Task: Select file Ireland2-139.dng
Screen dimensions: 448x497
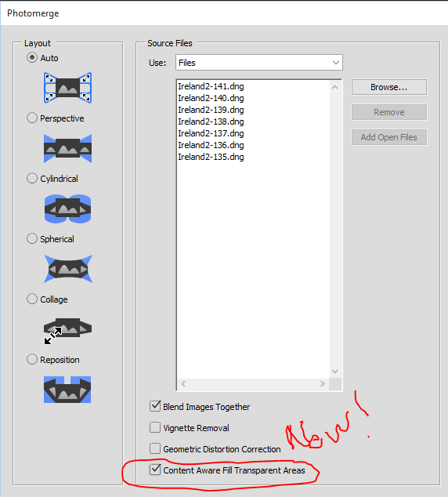Action: [211, 110]
